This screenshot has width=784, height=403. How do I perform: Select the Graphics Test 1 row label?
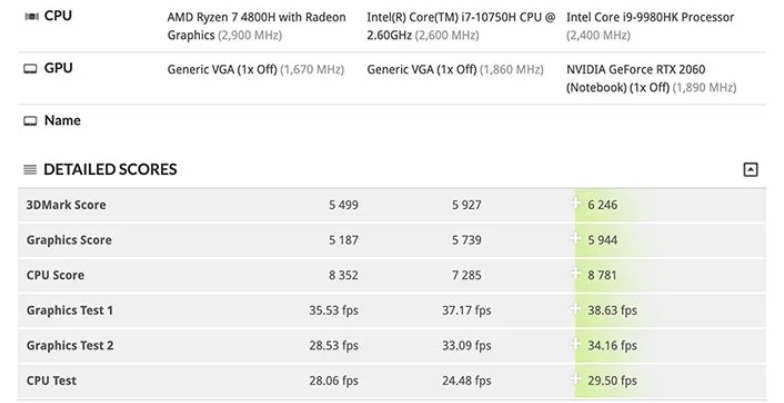coord(70,310)
